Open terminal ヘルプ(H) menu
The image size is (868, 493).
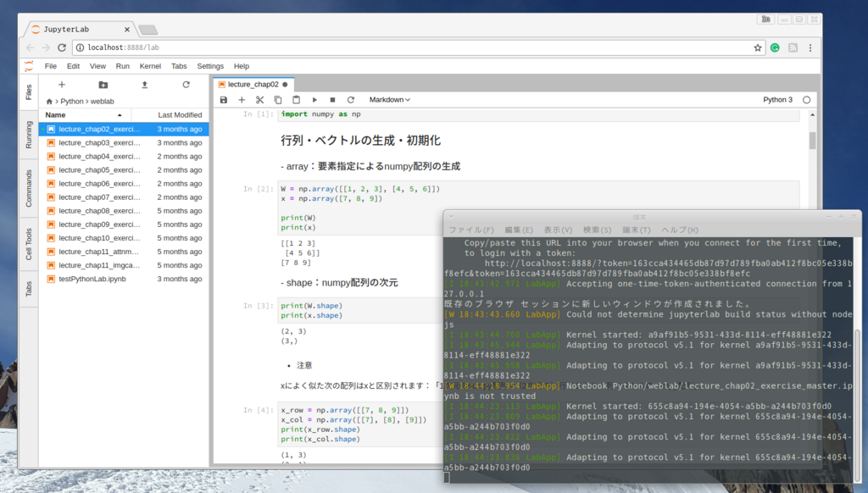680,230
